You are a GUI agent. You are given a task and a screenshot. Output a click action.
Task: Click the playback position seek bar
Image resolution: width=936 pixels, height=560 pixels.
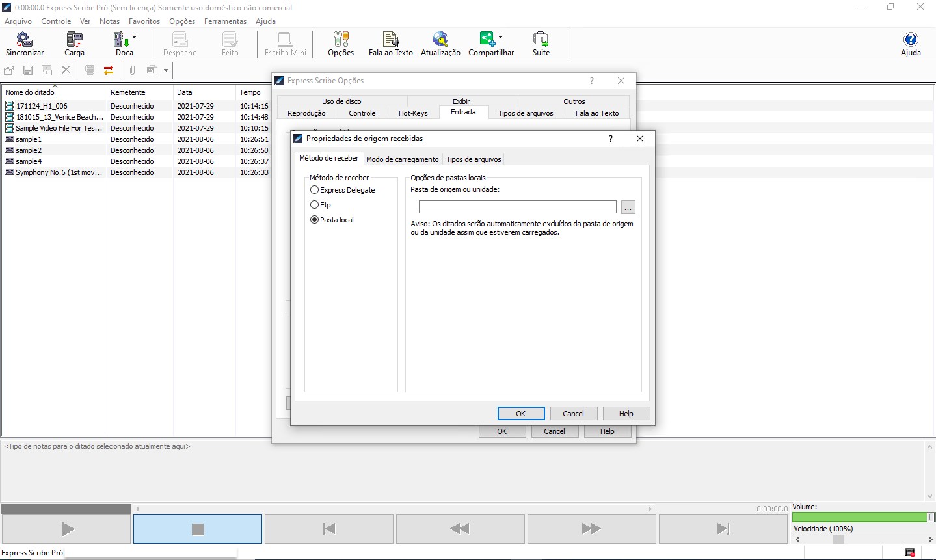pyautogui.click(x=394, y=509)
